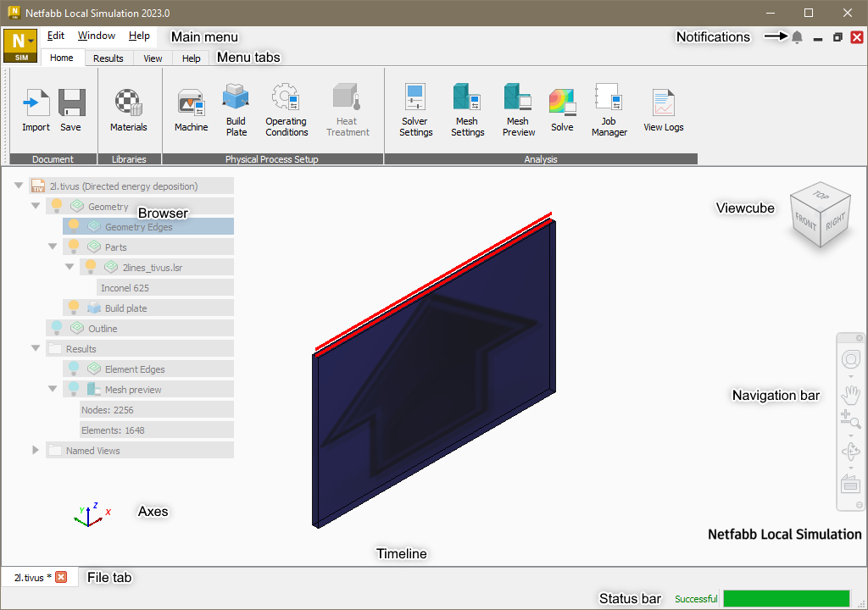Select the Home ribbon tab
The image size is (868, 610).
point(61,58)
